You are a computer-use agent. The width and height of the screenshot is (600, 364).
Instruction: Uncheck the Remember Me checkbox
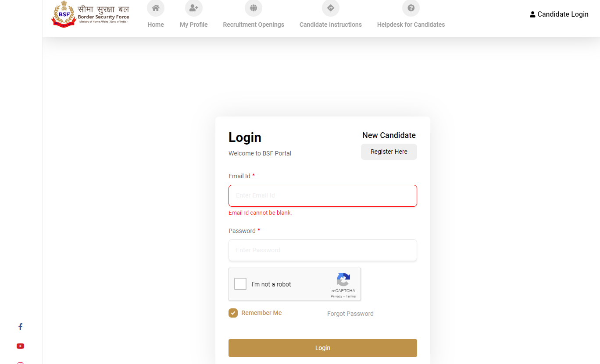click(233, 313)
